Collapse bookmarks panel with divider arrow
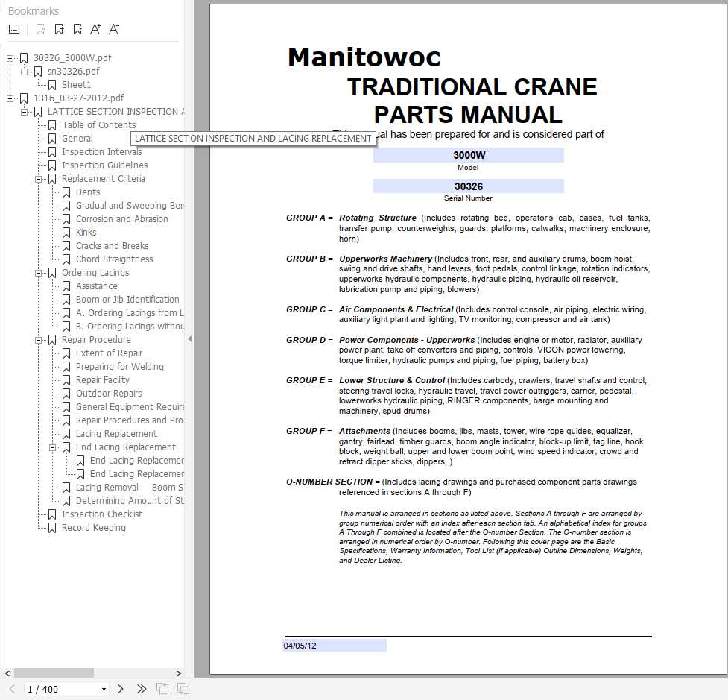728x700 pixels. tap(189, 339)
